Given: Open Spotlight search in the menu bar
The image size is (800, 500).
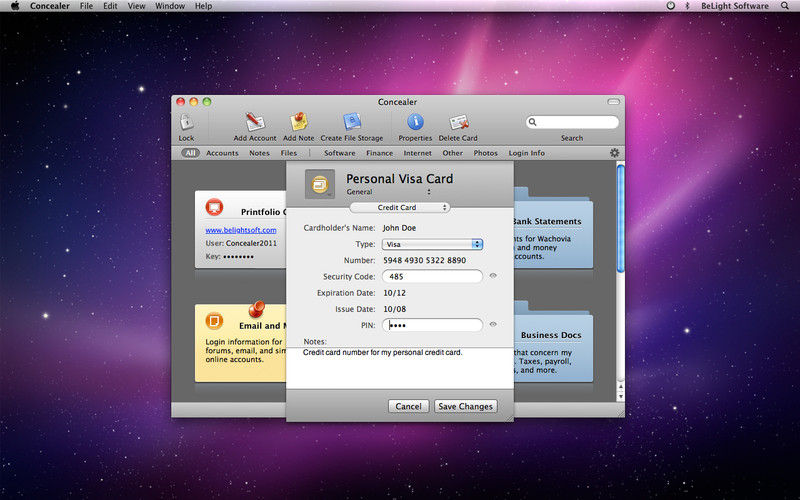Looking at the screenshot, I should [x=784, y=6].
